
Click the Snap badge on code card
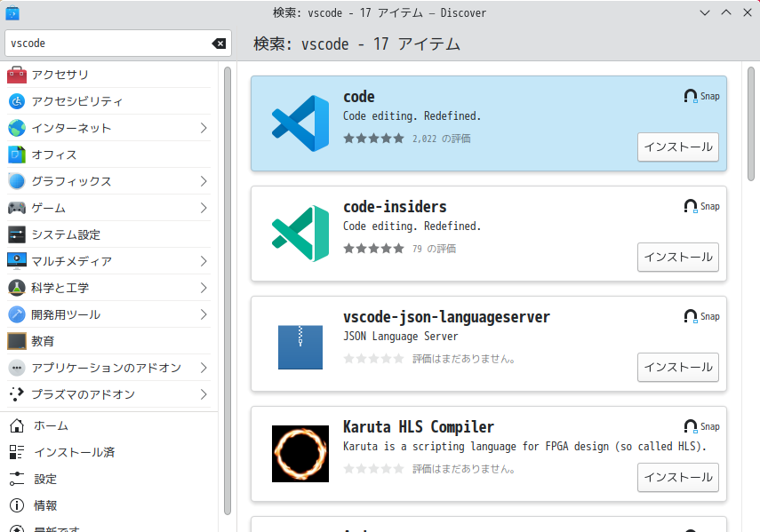pyautogui.click(x=701, y=96)
